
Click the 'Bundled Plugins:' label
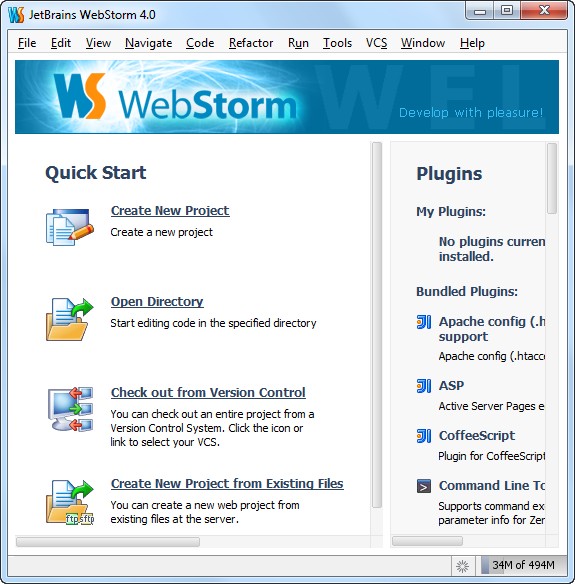click(x=467, y=291)
